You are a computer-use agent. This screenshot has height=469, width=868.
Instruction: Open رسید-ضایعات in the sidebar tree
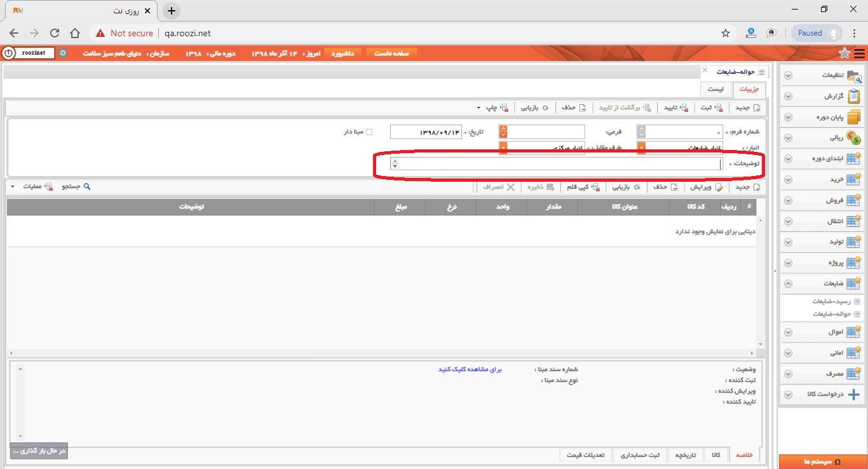tap(836, 301)
